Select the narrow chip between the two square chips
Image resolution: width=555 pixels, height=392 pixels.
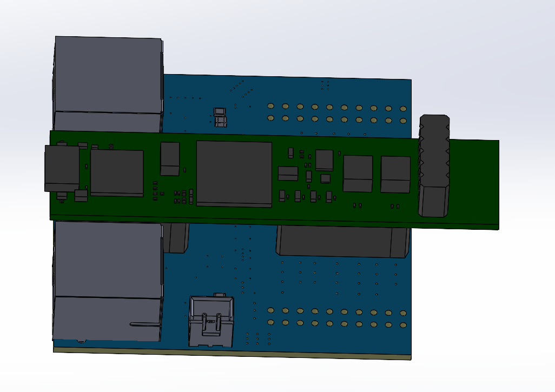point(170,159)
